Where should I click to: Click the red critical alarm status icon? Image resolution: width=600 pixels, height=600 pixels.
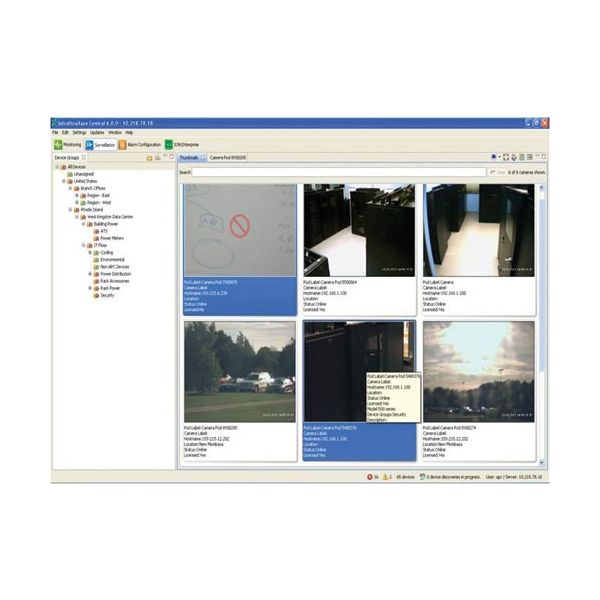371,477
